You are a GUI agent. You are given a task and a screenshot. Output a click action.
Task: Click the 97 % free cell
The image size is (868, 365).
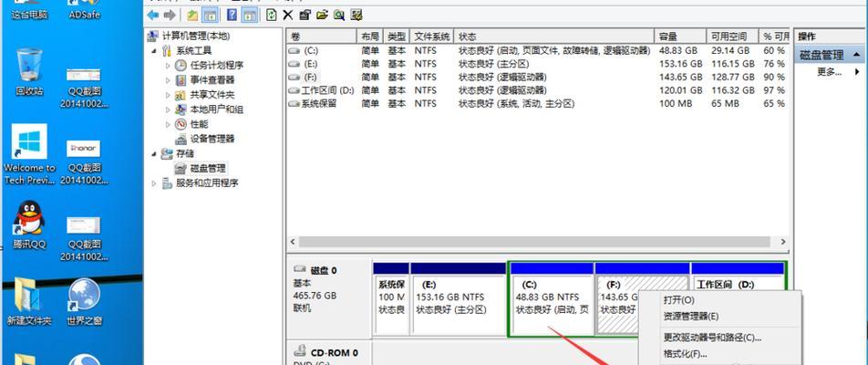pyautogui.click(x=774, y=90)
